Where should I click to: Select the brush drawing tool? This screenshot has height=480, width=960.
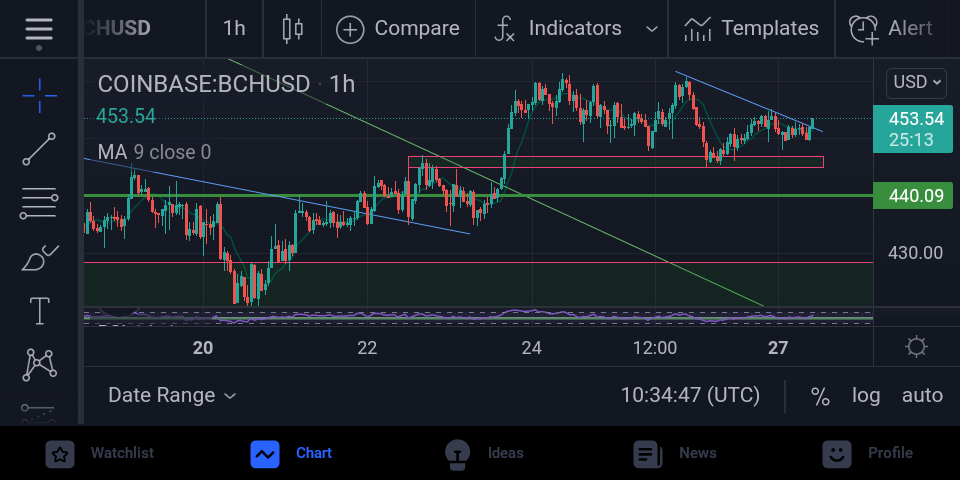pos(39,258)
